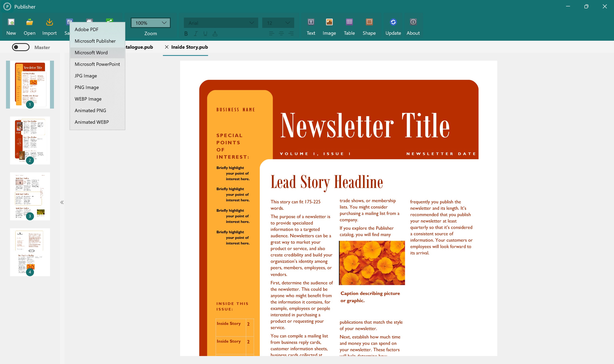Open the About dialog

point(413,25)
